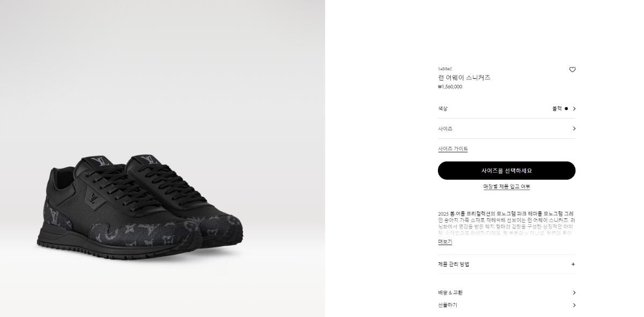Screen dimensions: 644x317
Task: Click the 제품 관리 방법 heading
Action: [453, 264]
